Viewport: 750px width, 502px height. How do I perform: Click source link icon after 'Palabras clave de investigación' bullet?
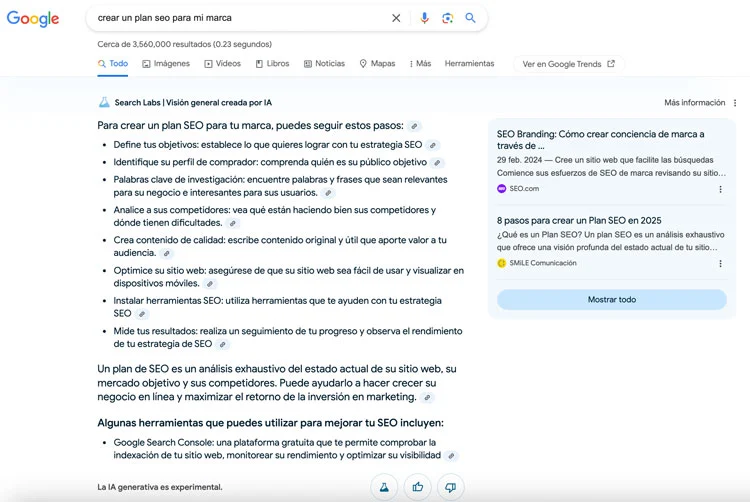point(328,193)
